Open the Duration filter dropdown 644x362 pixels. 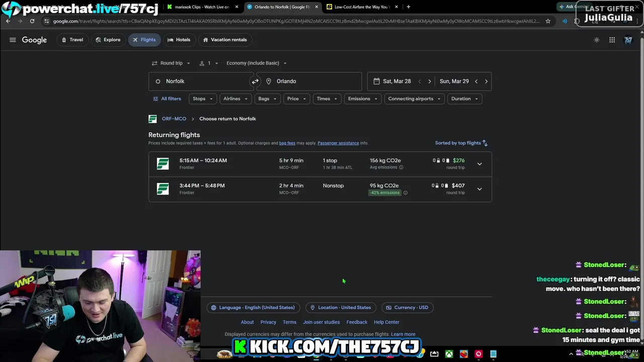[464, 99]
